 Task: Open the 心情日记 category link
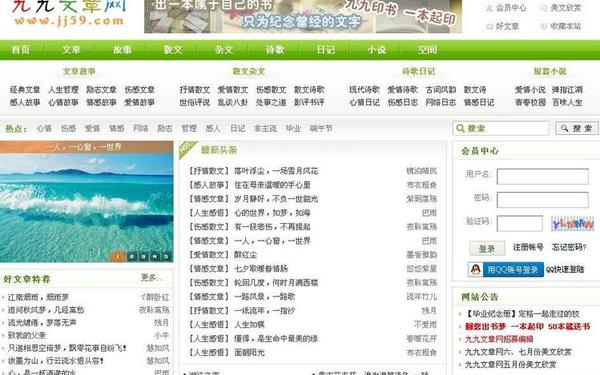364,102
